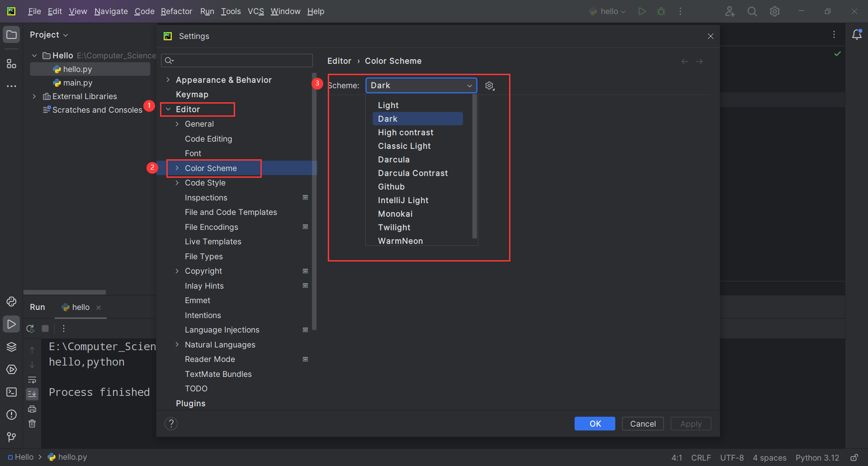Image resolution: width=868 pixels, height=466 pixels.
Task: Start Debug with the bug icon
Action: pos(661,11)
